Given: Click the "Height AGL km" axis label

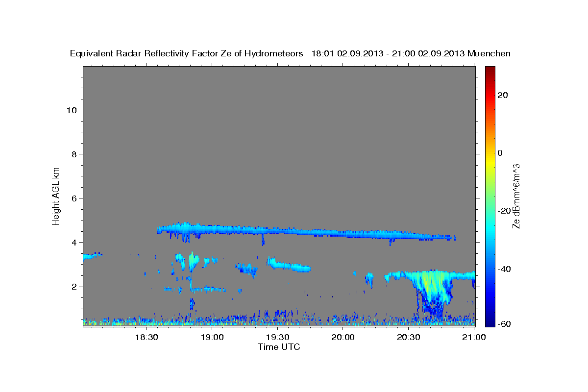Looking at the screenshot, I should tap(56, 196).
